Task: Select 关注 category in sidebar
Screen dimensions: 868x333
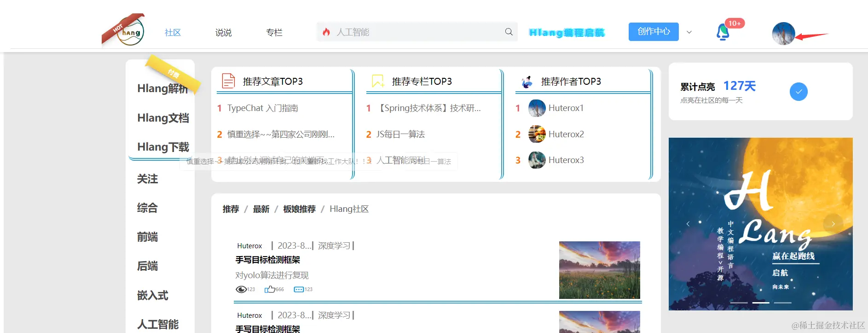Action: click(x=147, y=179)
